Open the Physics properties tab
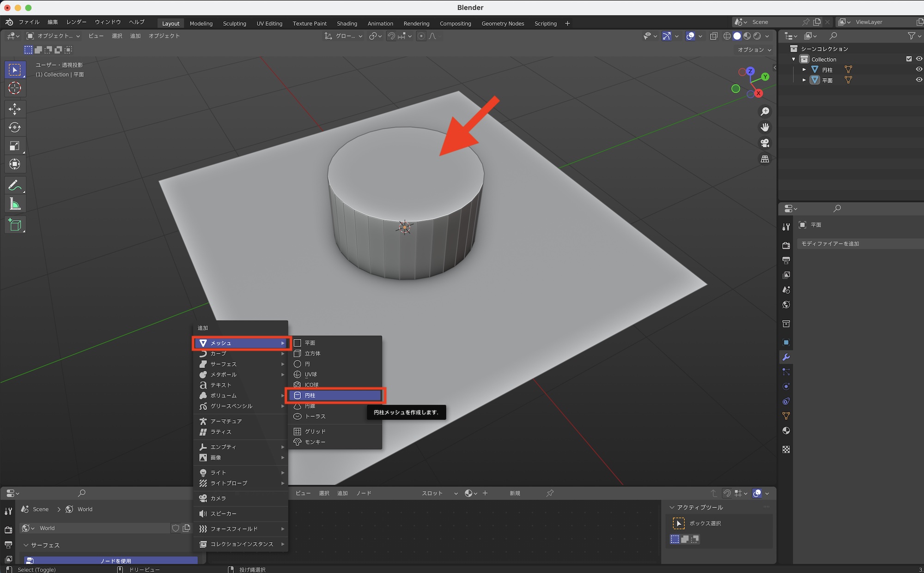This screenshot has width=924, height=573. (x=786, y=386)
